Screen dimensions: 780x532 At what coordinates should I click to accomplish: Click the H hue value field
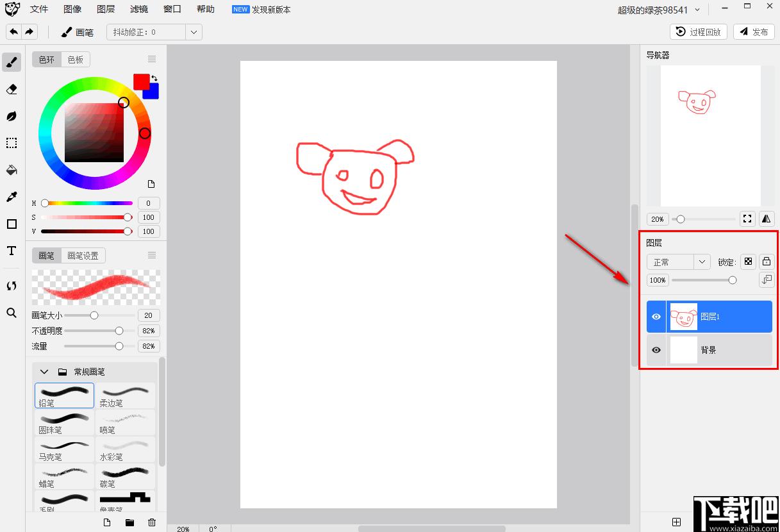coord(149,203)
